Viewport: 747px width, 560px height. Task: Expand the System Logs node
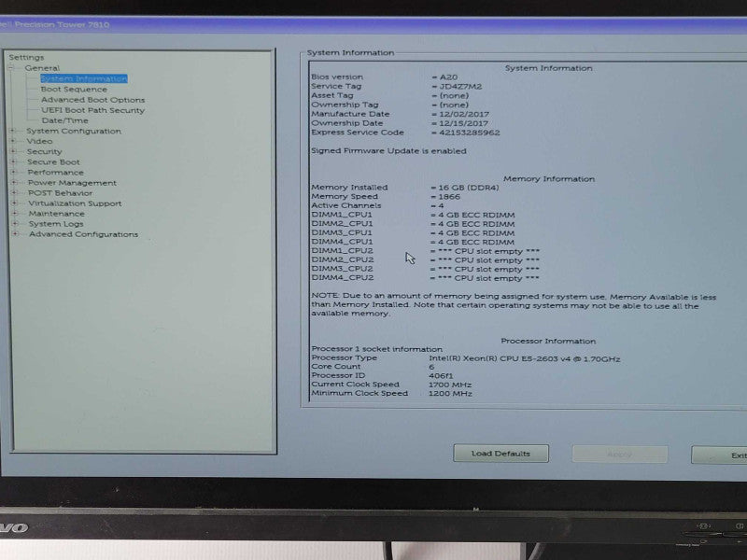[x=15, y=223]
